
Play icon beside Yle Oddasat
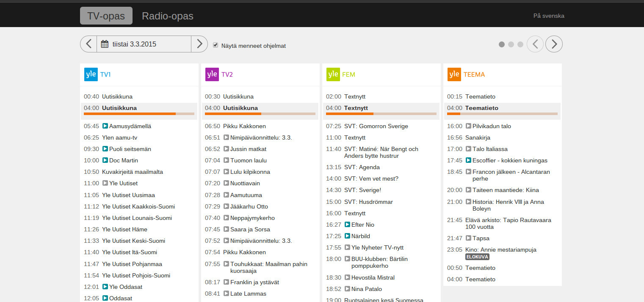105,287
